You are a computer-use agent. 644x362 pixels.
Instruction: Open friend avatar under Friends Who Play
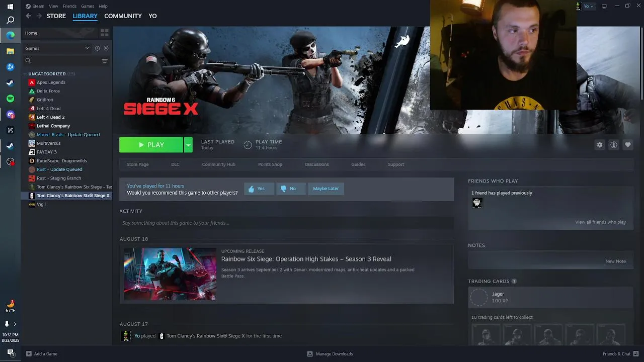pyautogui.click(x=477, y=203)
